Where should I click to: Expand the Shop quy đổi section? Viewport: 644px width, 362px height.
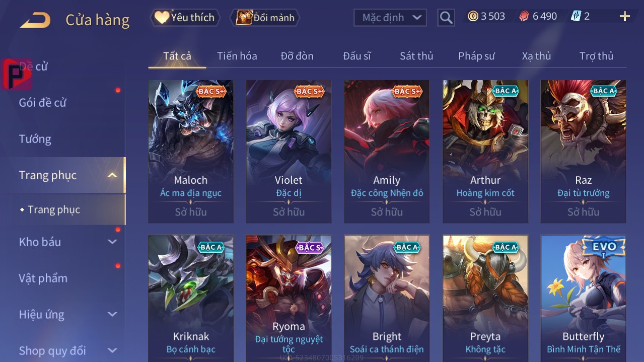click(112, 350)
